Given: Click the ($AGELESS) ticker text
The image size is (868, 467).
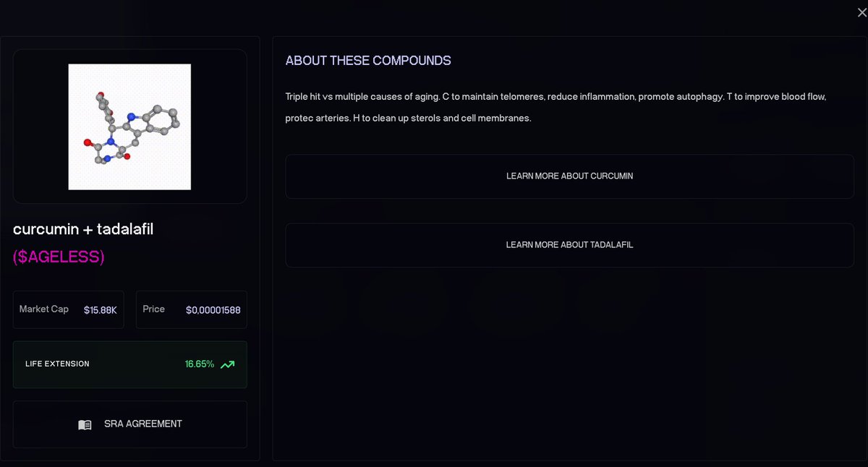Looking at the screenshot, I should (x=59, y=257).
